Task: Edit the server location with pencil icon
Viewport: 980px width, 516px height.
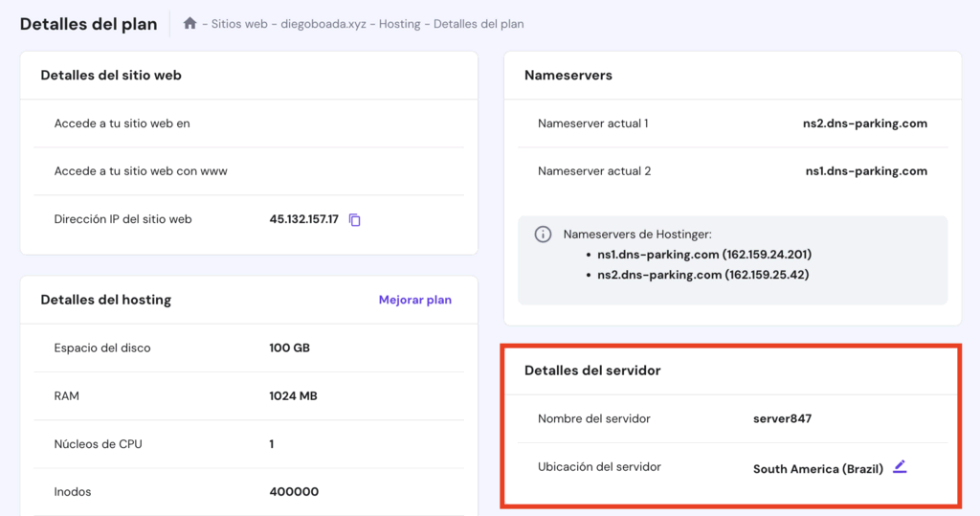Action: [900, 467]
